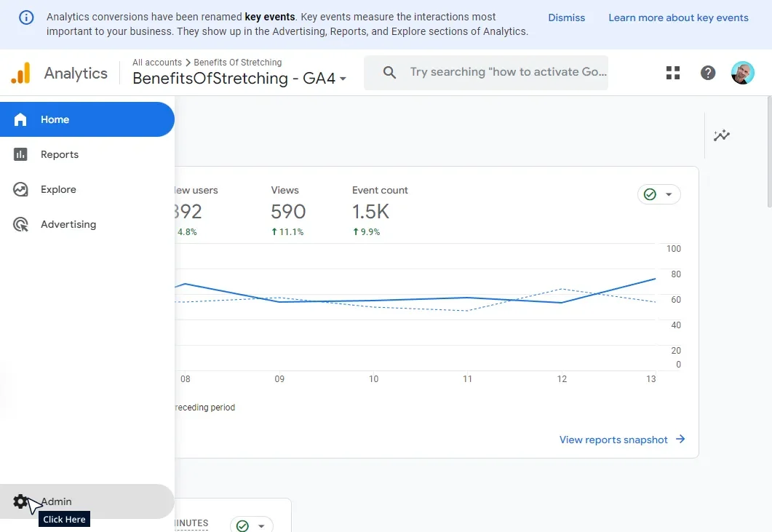The image size is (772, 532).
Task: Open the Home section in the sidebar
Action: tap(55, 119)
